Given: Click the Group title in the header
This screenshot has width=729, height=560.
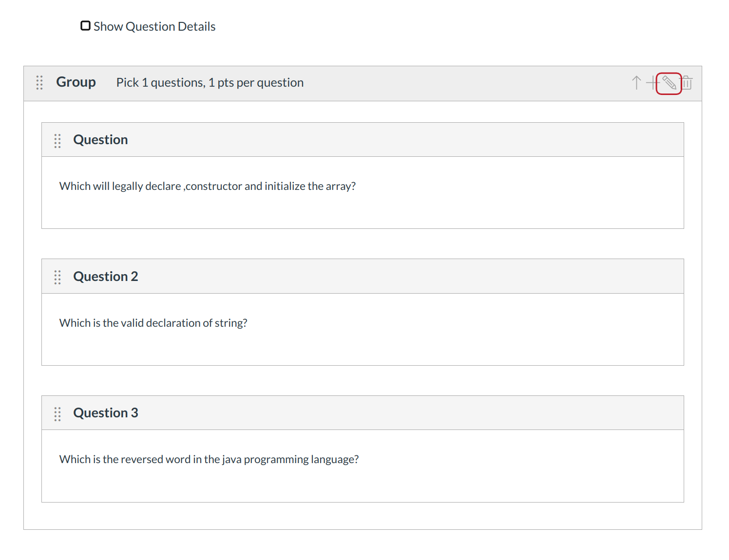Looking at the screenshot, I should tap(76, 82).
